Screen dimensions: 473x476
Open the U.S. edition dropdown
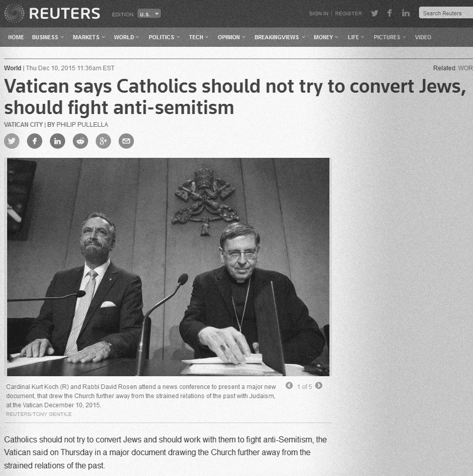149,14
